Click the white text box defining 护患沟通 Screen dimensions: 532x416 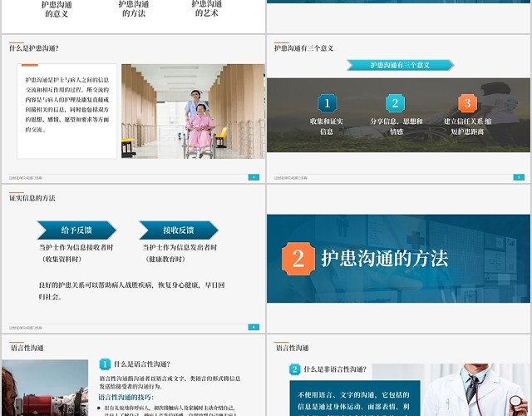click(66, 111)
